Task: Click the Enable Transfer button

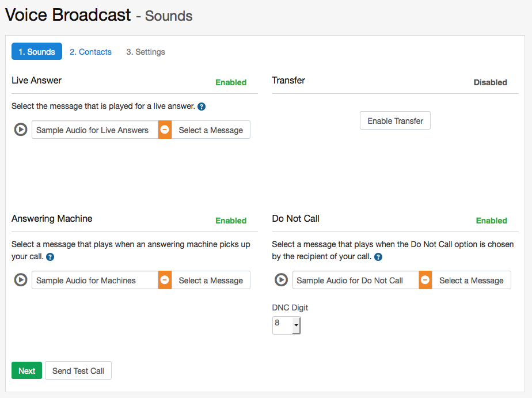Action: 395,121
